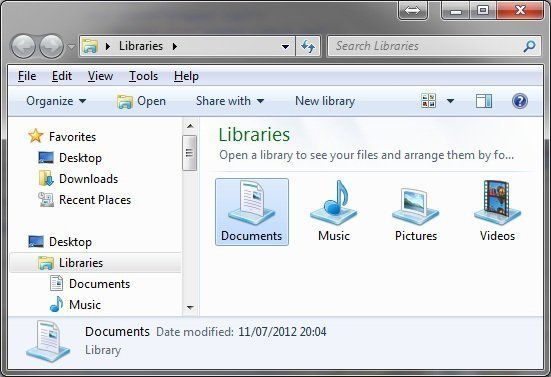Go back with the Back arrow button
Viewport: 551px width, 377px height.
23,46
